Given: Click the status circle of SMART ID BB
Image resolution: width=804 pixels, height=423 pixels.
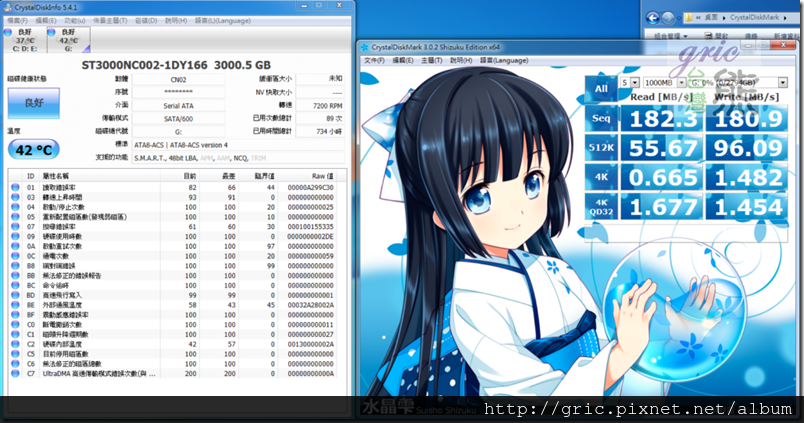Looking at the screenshot, I should (x=15, y=275).
